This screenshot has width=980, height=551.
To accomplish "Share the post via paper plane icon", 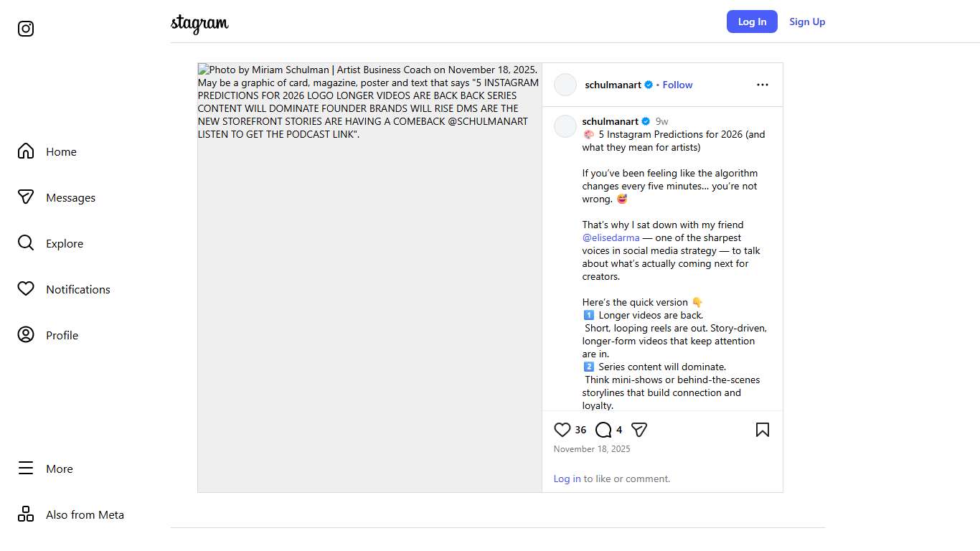I will click(639, 430).
